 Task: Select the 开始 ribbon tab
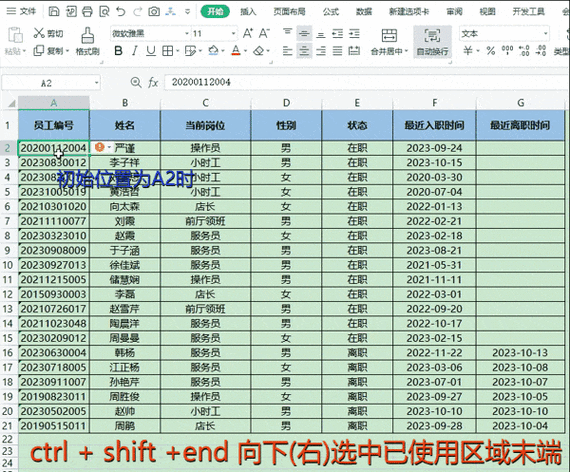tap(215, 12)
